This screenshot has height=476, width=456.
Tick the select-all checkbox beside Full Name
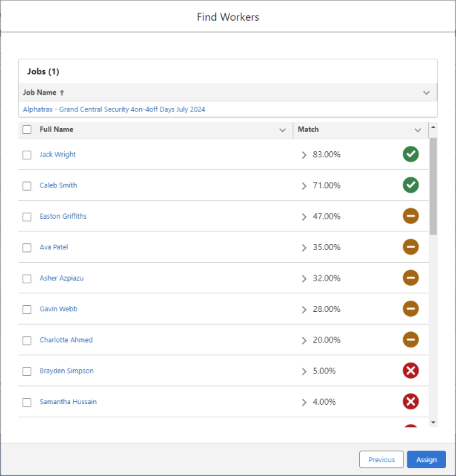click(27, 129)
